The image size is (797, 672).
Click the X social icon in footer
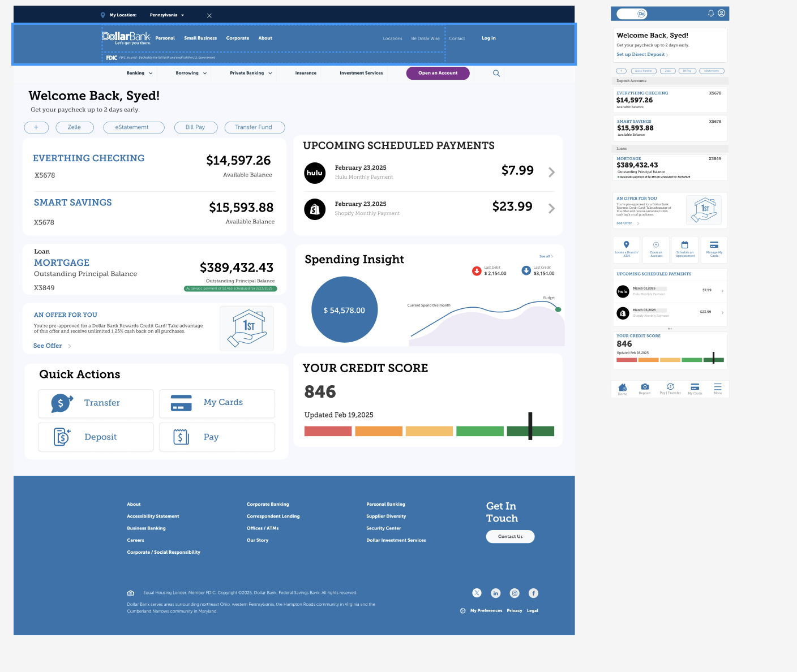(477, 593)
